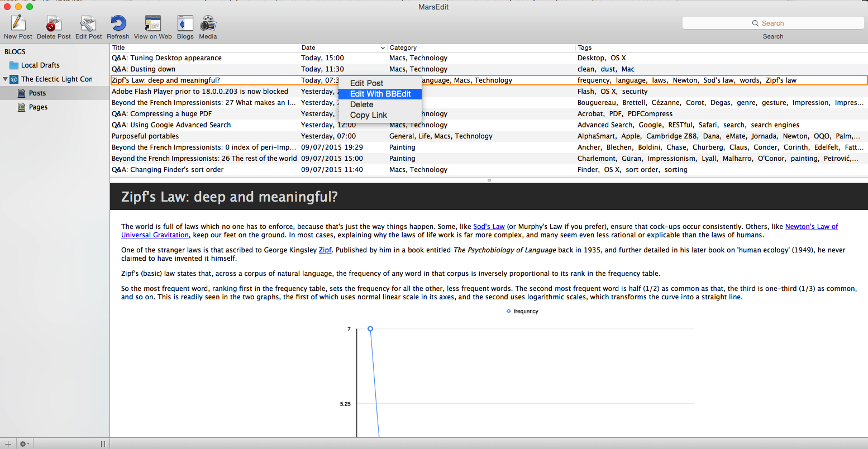Collapse The Eclectic Light Company blog tree
This screenshot has height=449, width=868.
(x=6, y=79)
